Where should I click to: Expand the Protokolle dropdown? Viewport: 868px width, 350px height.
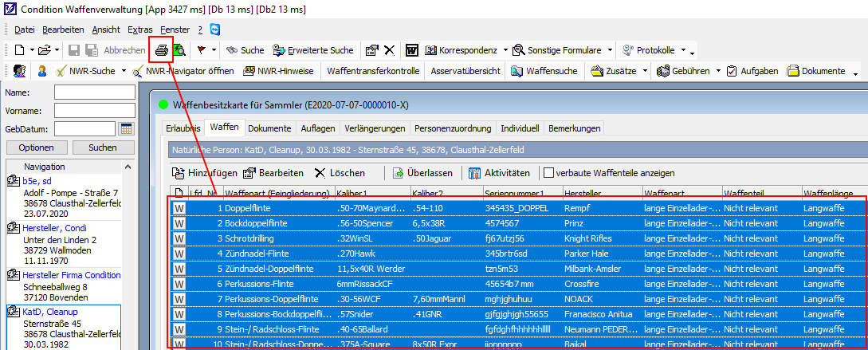[682, 50]
